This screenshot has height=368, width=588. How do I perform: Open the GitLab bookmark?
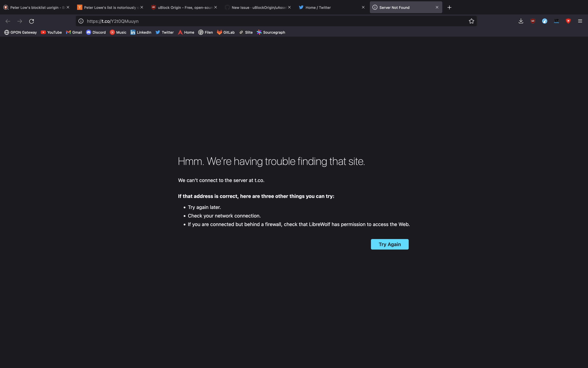226,32
